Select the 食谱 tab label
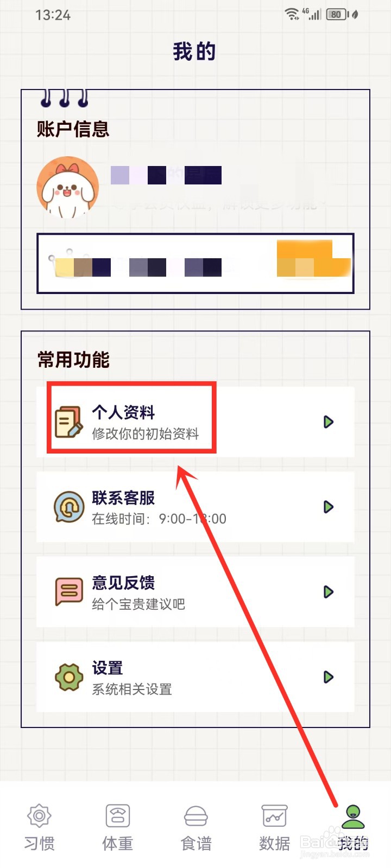The image size is (391, 868). [196, 843]
